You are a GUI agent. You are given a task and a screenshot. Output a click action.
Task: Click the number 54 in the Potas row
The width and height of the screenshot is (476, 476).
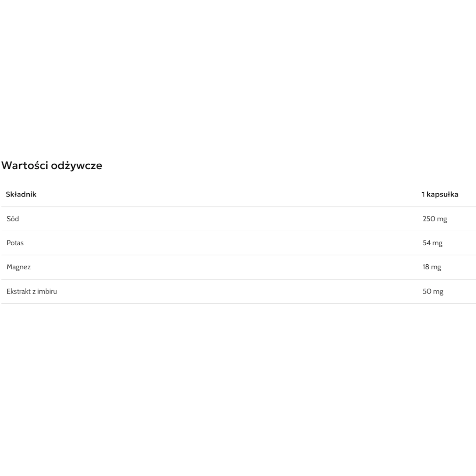pyautogui.click(x=426, y=243)
